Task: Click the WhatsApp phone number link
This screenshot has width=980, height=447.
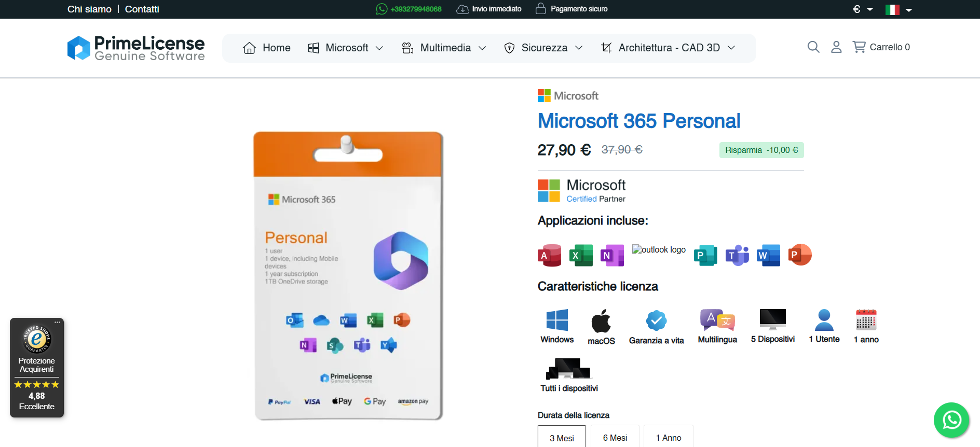Action: [409, 9]
